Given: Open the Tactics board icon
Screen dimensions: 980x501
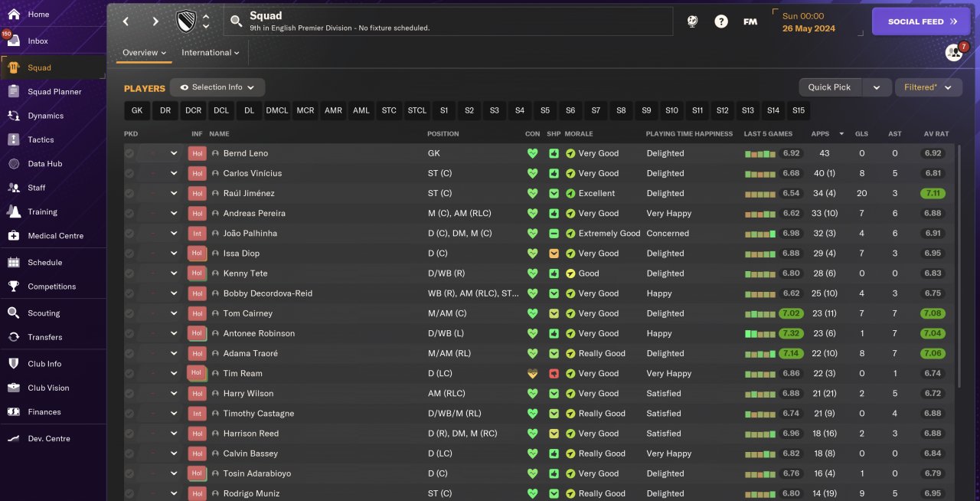Looking at the screenshot, I should click(x=14, y=139).
